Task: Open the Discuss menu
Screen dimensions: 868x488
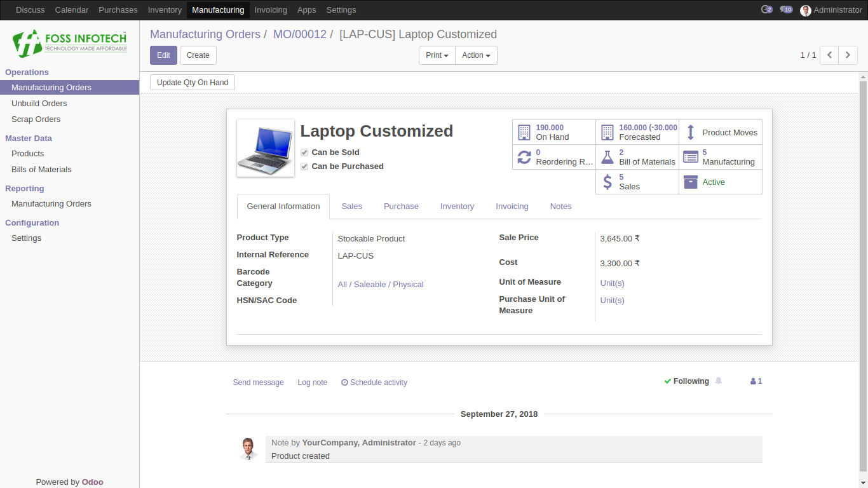Action: 31,10
